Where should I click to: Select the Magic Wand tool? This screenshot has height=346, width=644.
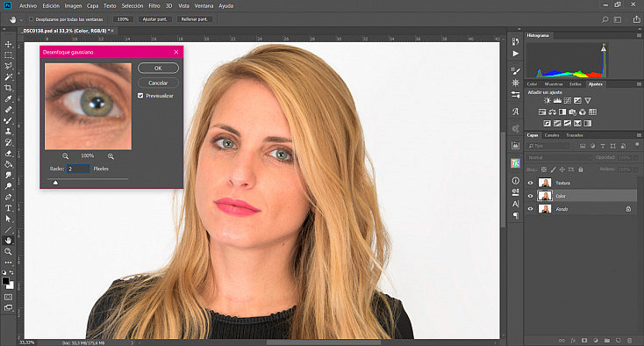pyautogui.click(x=8, y=77)
